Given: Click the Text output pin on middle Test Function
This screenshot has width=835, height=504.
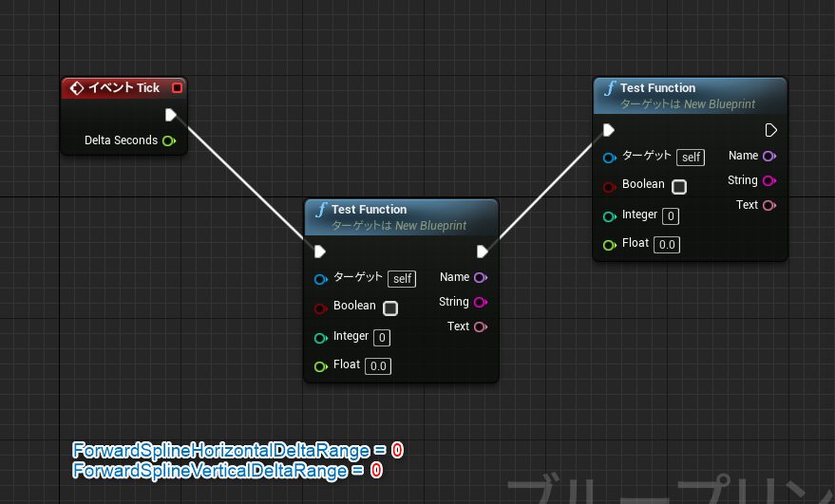Looking at the screenshot, I should click(481, 327).
